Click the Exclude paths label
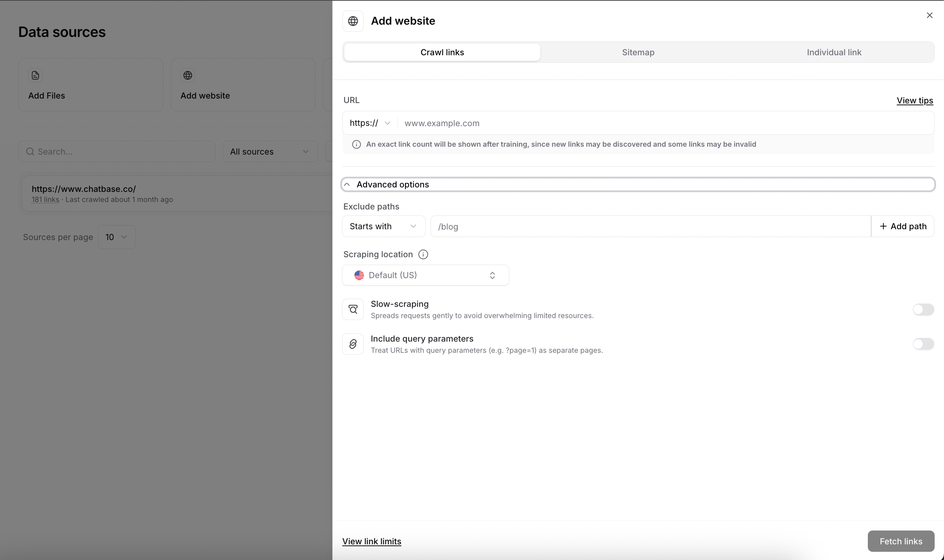The height and width of the screenshot is (560, 944). click(x=371, y=207)
